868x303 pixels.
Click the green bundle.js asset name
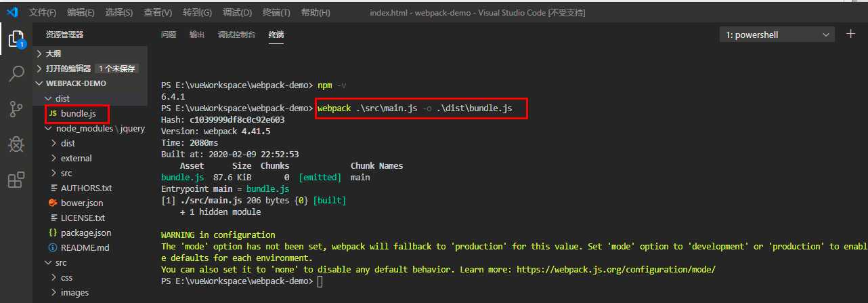coord(182,177)
